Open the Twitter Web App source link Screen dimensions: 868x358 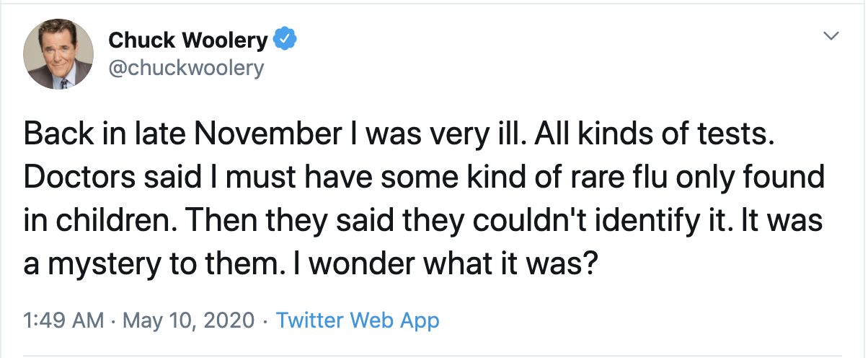pyautogui.click(x=358, y=320)
